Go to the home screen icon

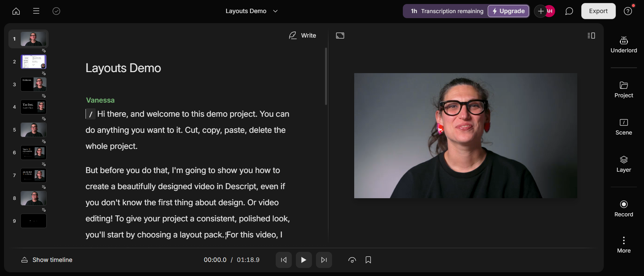tap(16, 11)
